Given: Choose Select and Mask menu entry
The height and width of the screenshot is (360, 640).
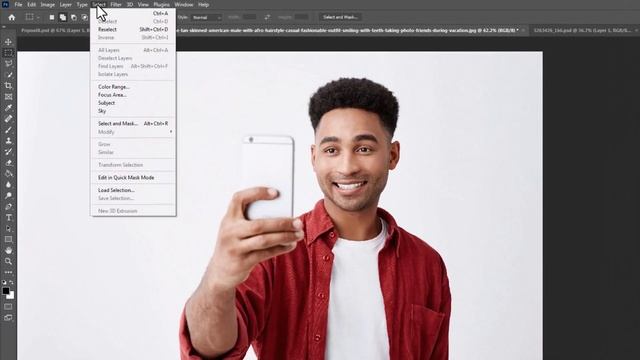Looking at the screenshot, I should (133, 123).
